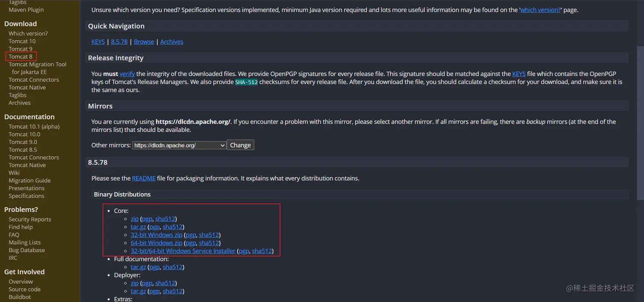Open Tomcat Native under Download
Image resolution: width=644 pixels, height=302 pixels.
(27, 88)
